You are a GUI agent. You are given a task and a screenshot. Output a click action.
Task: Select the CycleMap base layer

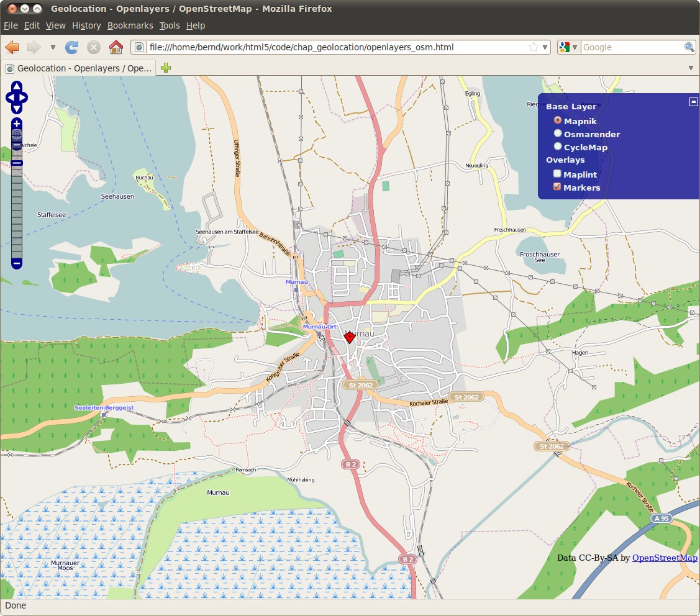[558, 147]
